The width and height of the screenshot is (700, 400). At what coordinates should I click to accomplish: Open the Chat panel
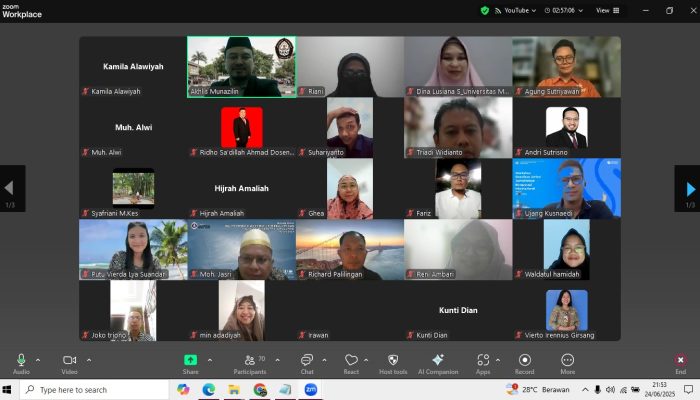(x=307, y=363)
